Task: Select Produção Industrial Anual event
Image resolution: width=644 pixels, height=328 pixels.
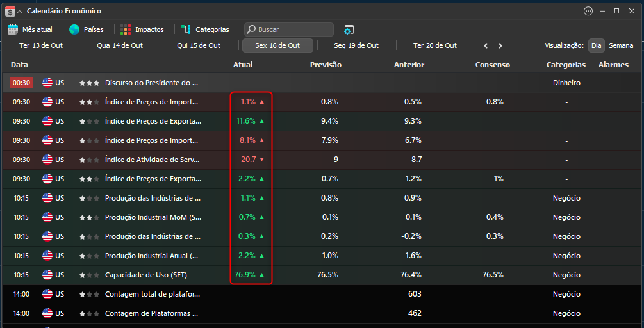Action: click(152, 256)
